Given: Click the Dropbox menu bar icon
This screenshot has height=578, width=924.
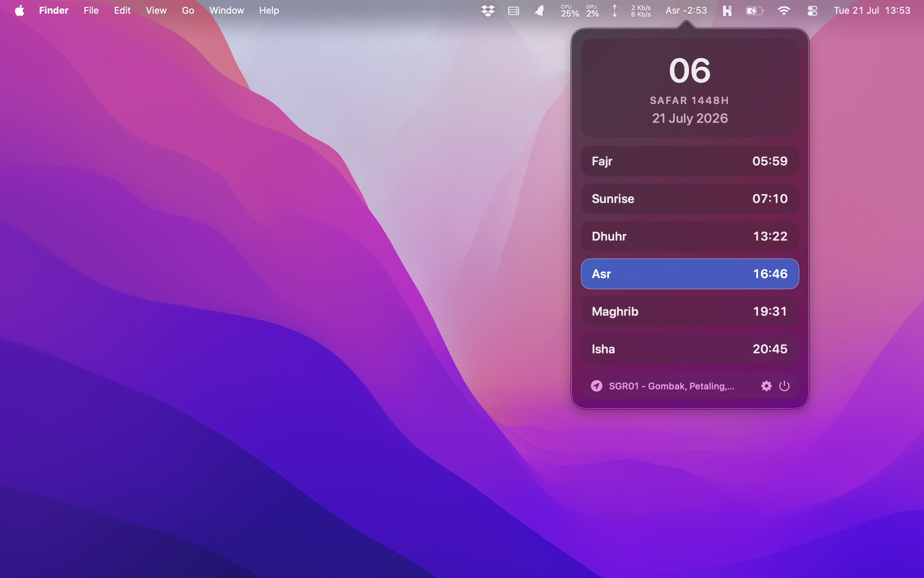Looking at the screenshot, I should [488, 11].
